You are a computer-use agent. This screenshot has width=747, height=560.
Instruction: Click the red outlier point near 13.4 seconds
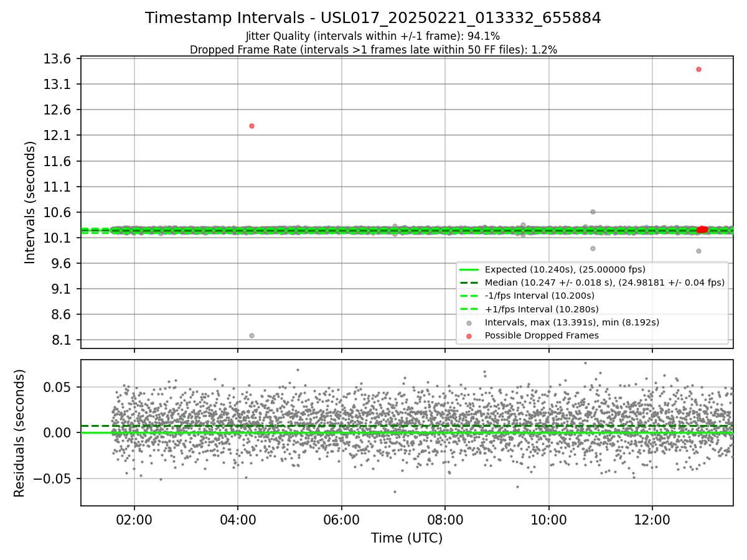[698, 69]
